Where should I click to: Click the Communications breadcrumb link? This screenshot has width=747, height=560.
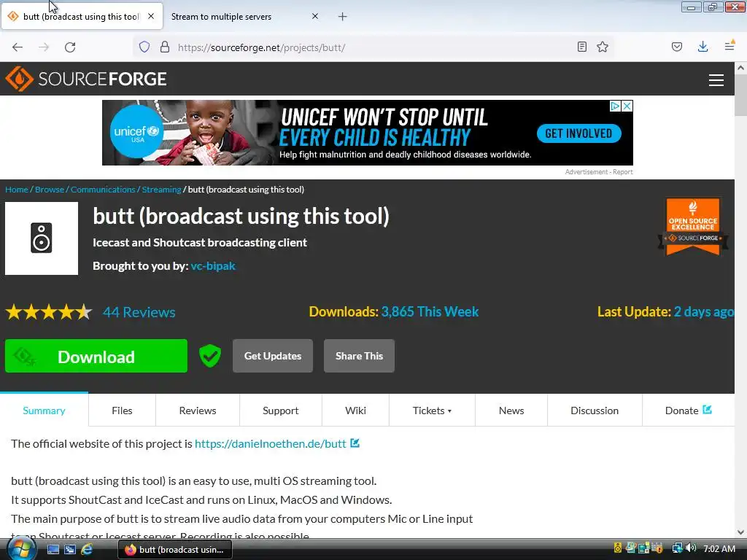[103, 190]
